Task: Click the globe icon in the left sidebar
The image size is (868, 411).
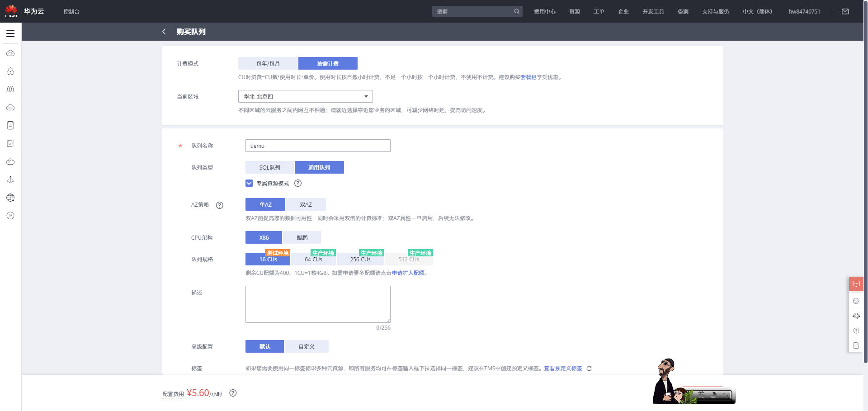Action: [x=10, y=198]
